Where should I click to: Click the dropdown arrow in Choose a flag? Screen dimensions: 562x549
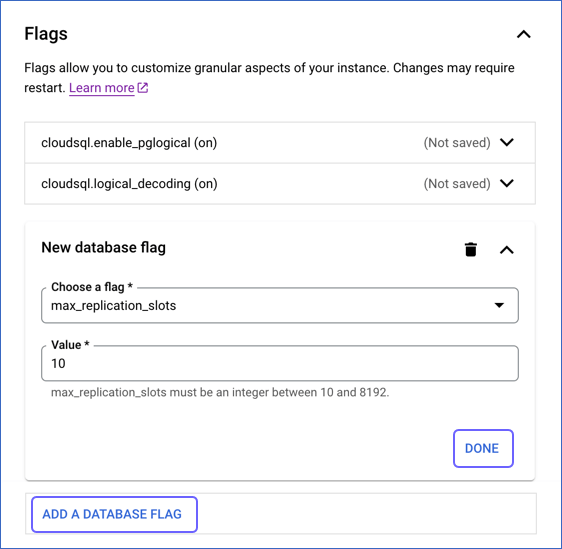point(499,305)
